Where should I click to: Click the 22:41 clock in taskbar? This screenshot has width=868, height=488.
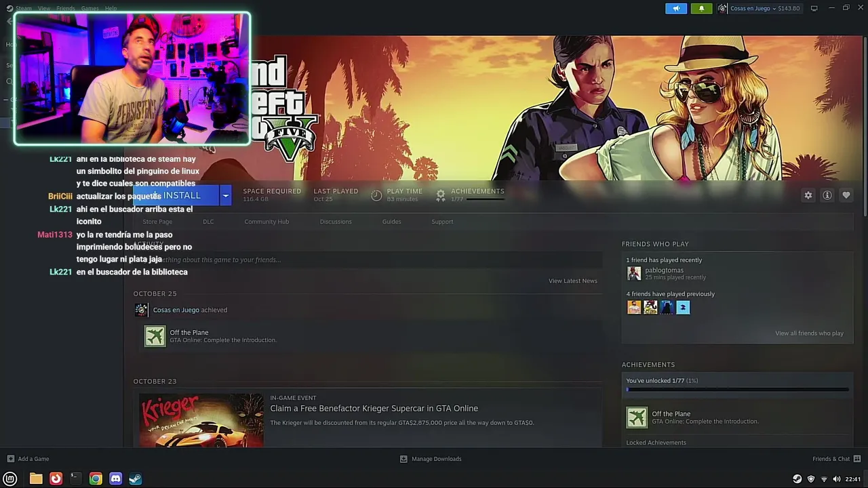[x=853, y=479]
